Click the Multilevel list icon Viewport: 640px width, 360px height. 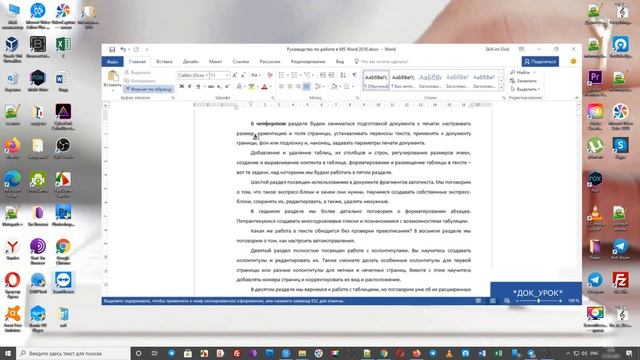[307, 75]
